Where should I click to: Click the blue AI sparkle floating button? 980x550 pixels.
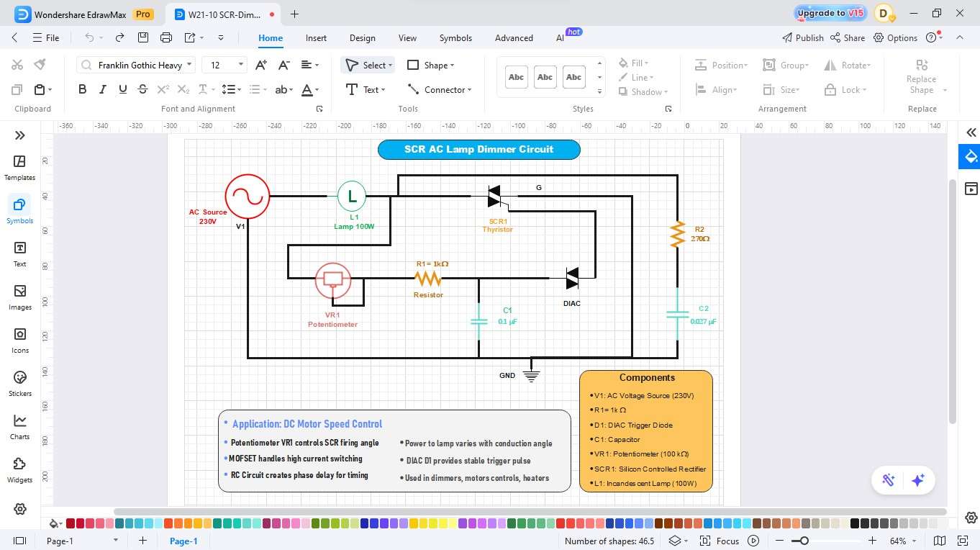click(x=917, y=480)
